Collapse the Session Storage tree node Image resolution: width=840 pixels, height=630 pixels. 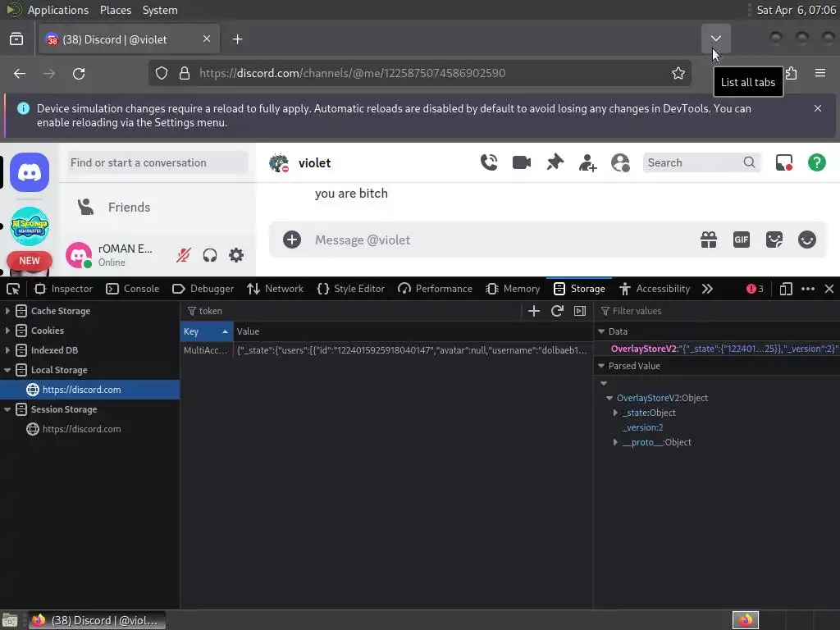coord(7,409)
